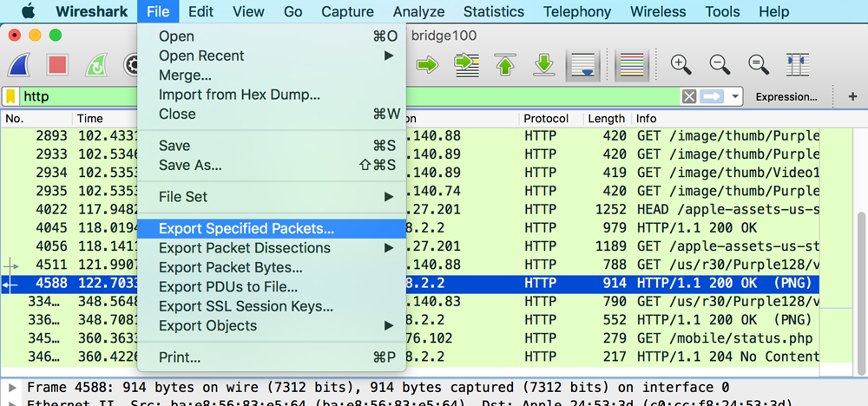Stop capture with the red square icon
The image size is (868, 406).
57,65
